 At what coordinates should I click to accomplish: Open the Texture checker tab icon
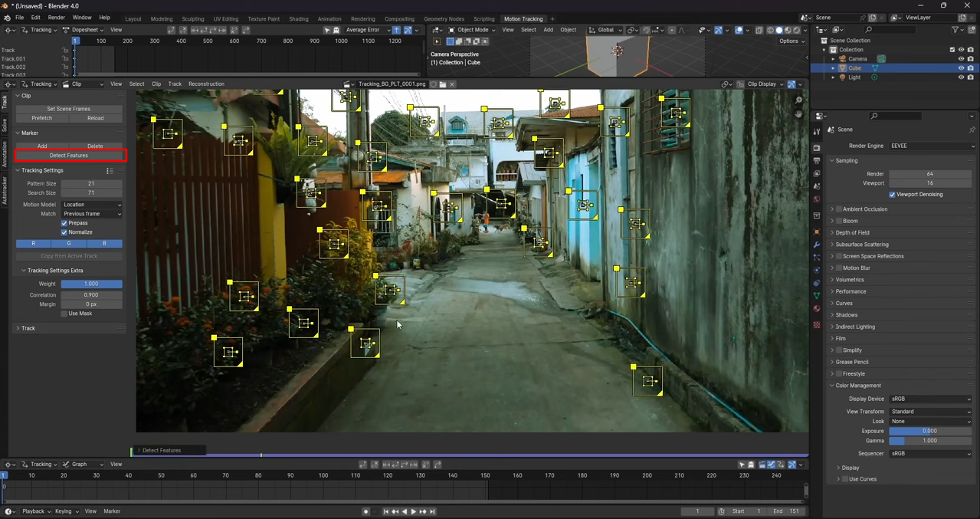817,325
